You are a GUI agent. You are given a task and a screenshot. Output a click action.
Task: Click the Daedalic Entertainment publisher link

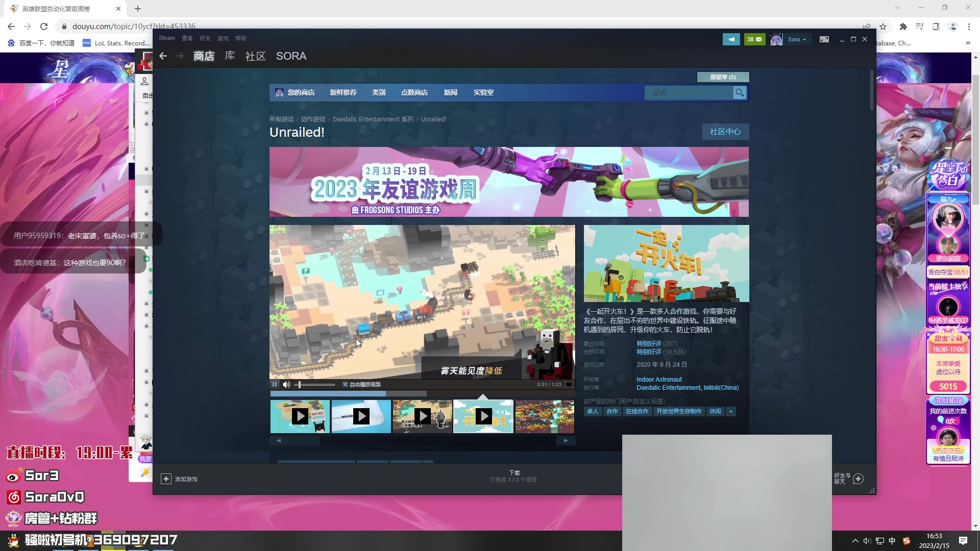(668, 388)
